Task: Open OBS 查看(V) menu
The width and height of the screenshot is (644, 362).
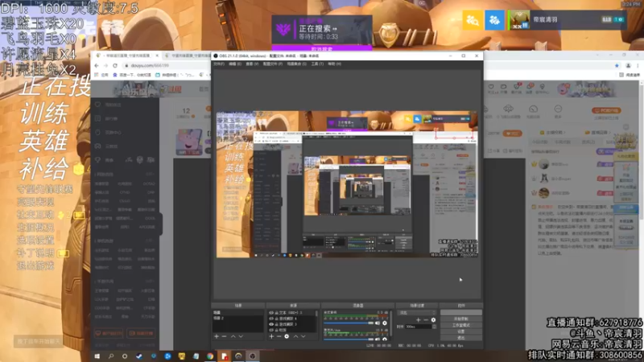Action: pos(252,64)
